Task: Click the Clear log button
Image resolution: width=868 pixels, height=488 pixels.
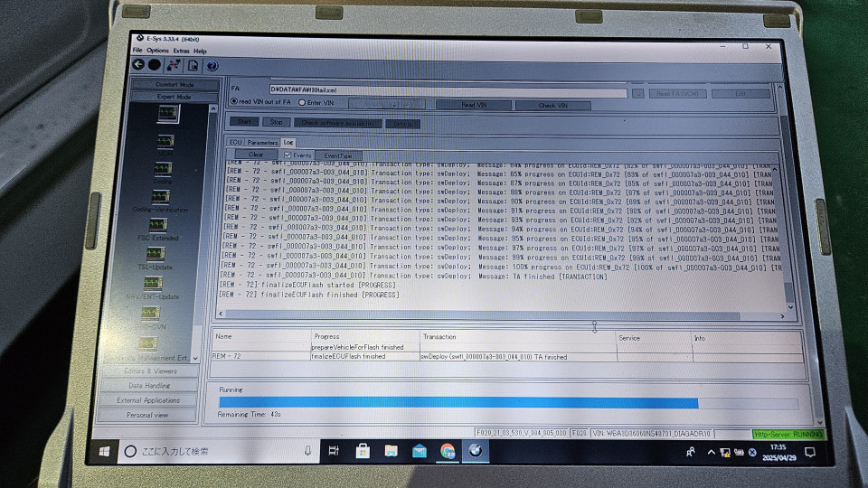Action: [256, 155]
